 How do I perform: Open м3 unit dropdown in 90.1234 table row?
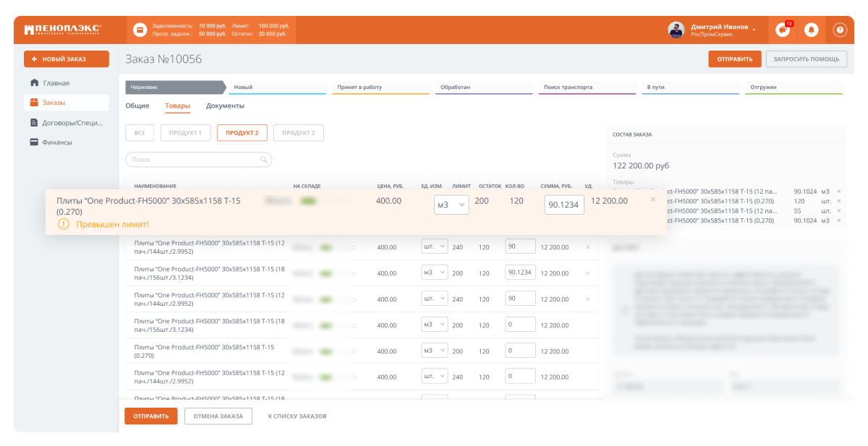[x=435, y=273]
